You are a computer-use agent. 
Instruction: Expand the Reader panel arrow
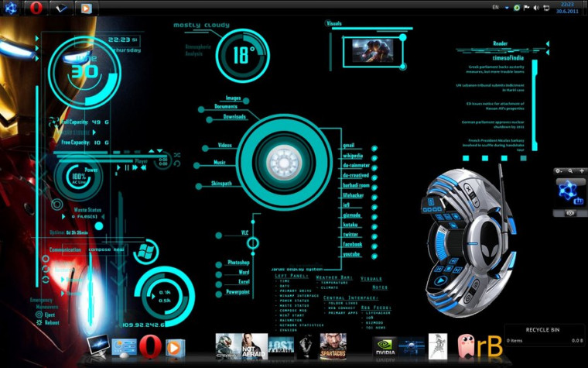[x=547, y=44]
